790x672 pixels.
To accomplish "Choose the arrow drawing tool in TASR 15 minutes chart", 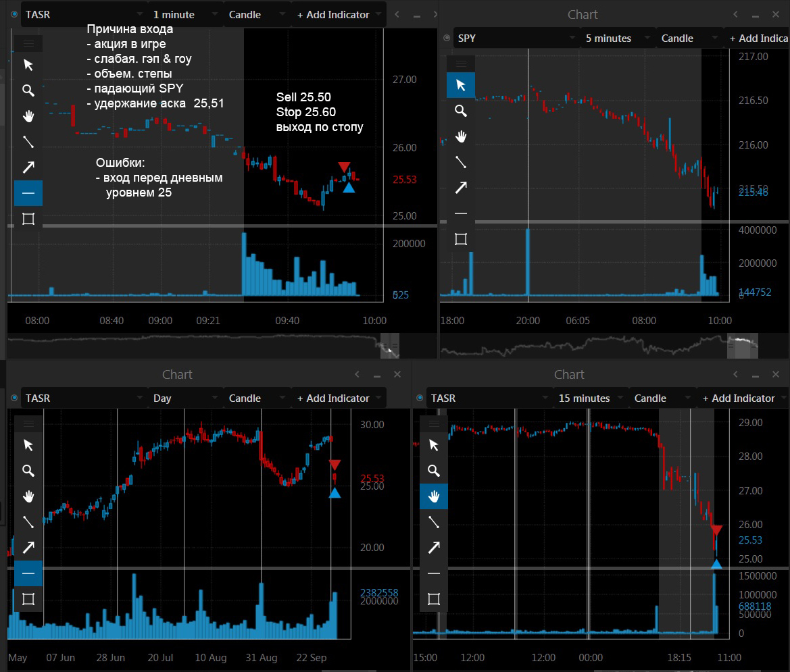I will pos(434,548).
